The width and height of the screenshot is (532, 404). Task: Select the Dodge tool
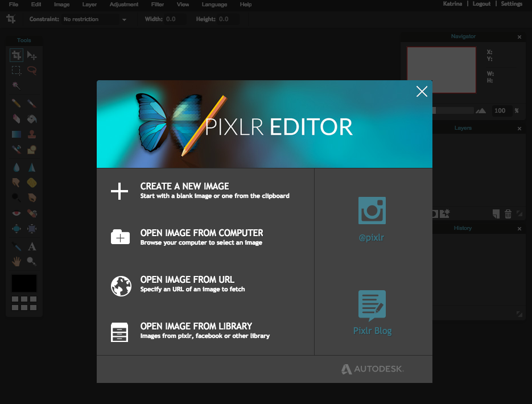[17, 197]
